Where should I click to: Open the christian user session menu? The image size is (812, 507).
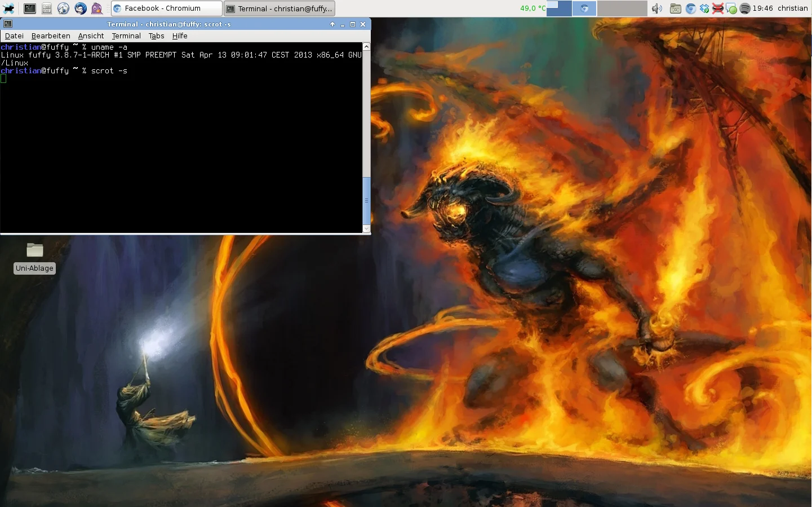point(793,8)
